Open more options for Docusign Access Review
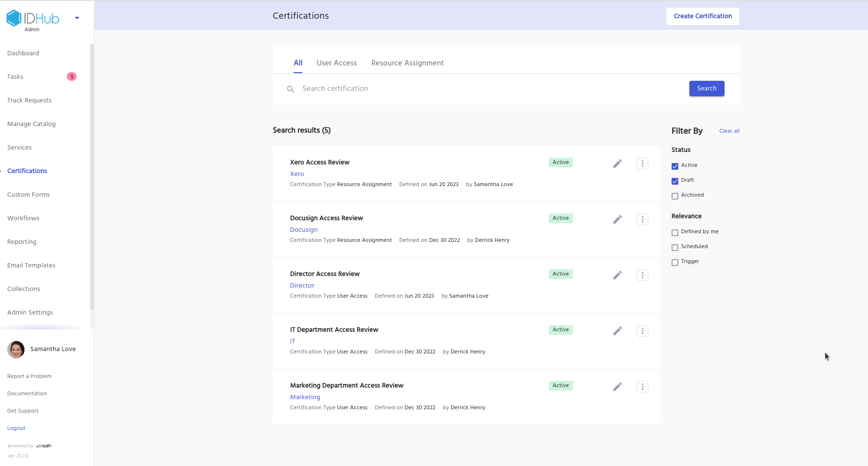Viewport: 868px width, 466px height. [x=642, y=219]
